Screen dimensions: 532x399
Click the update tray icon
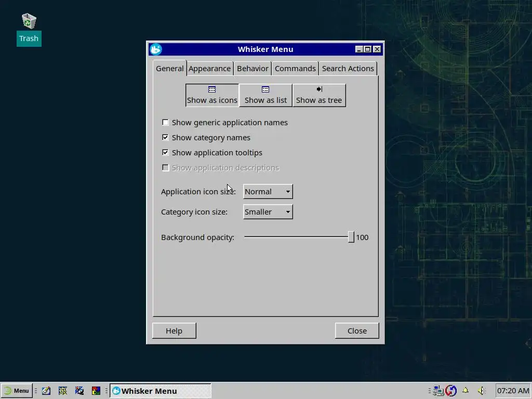pos(451,391)
